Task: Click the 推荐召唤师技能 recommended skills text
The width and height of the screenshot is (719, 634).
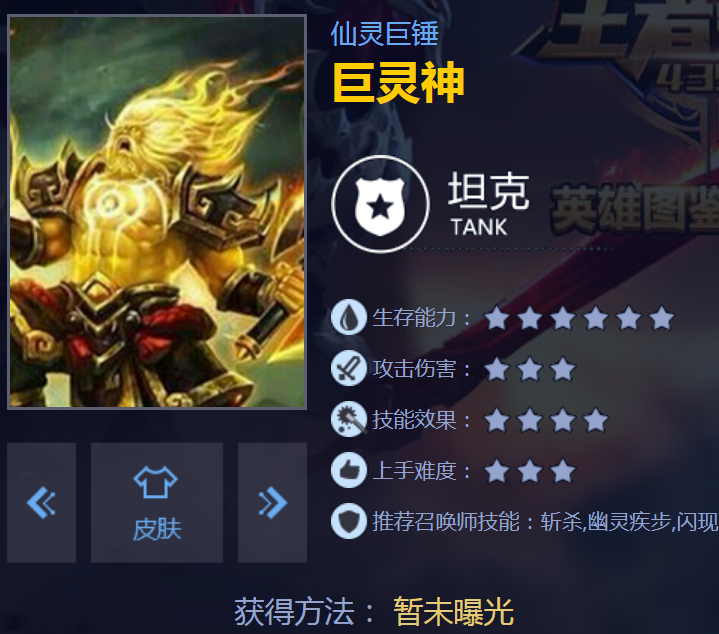Action: pyautogui.click(x=446, y=522)
